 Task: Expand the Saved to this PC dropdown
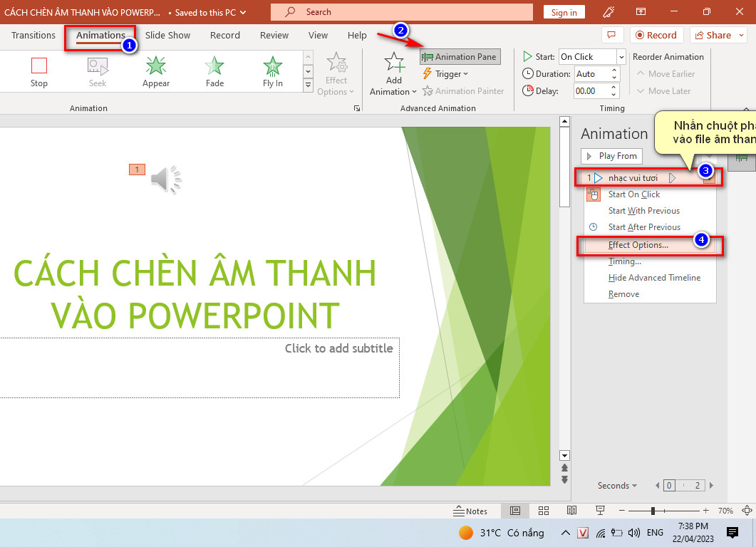pyautogui.click(x=243, y=13)
